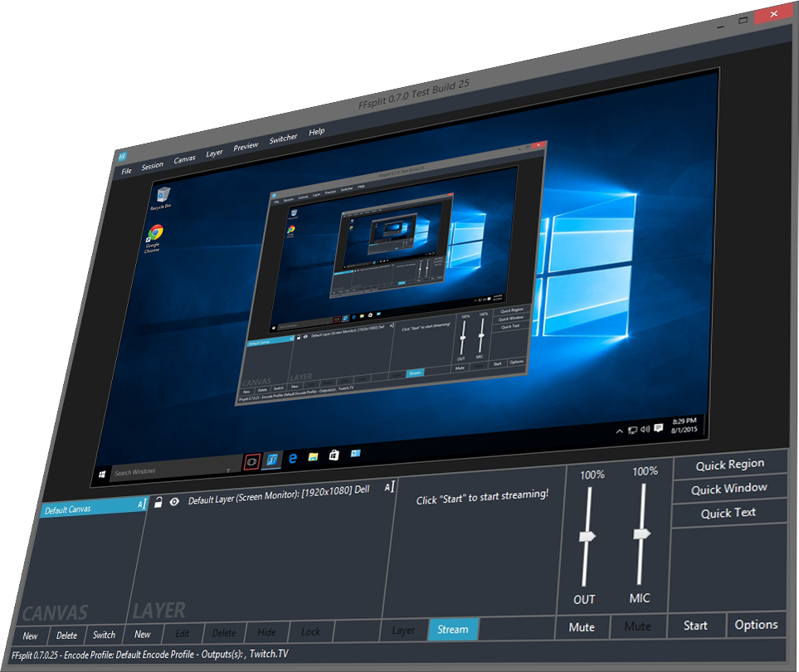Select the Default Canvas list item

(87, 509)
